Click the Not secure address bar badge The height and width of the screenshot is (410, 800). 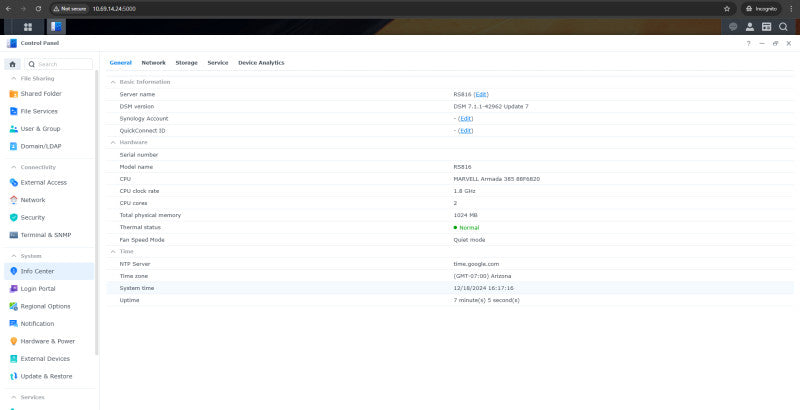[70, 9]
